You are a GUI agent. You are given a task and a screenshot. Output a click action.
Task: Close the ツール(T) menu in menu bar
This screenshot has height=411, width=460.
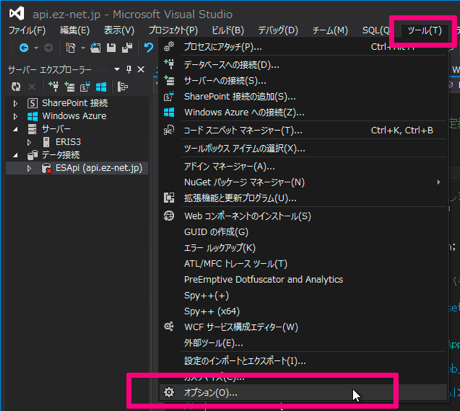(425, 30)
